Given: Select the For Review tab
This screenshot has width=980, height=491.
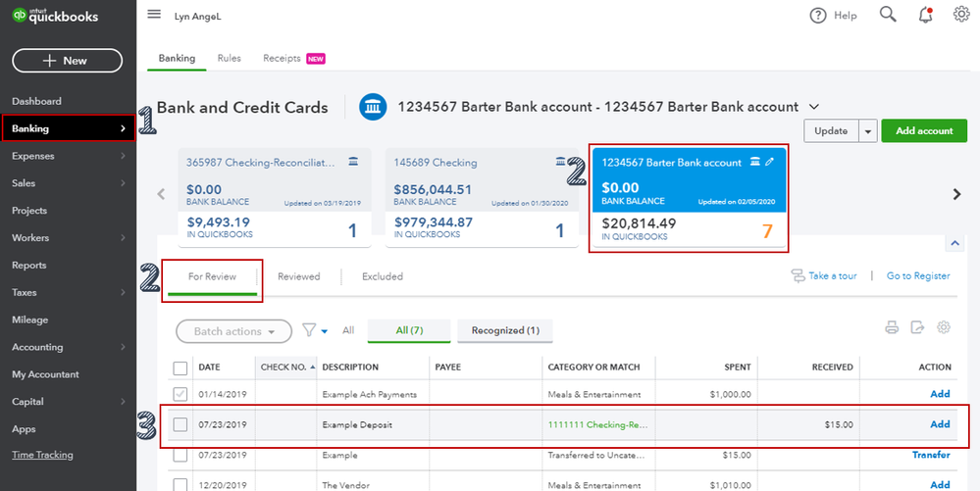Looking at the screenshot, I should pos(213,276).
